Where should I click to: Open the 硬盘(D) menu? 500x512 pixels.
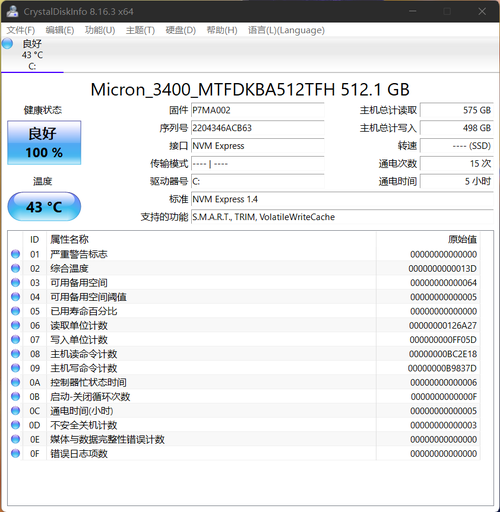181,30
